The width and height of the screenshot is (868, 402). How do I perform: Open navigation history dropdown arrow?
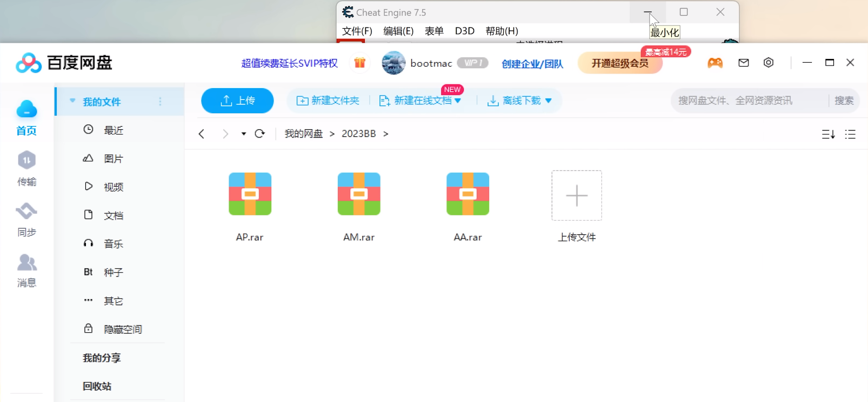244,134
